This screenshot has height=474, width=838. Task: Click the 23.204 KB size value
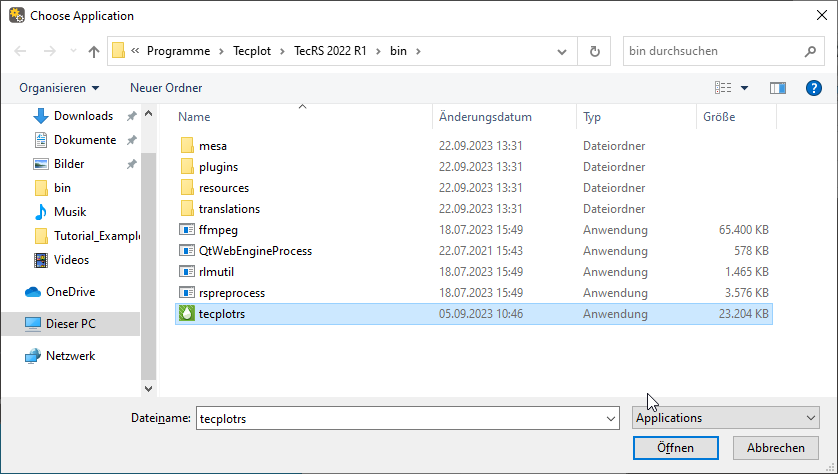(743, 314)
